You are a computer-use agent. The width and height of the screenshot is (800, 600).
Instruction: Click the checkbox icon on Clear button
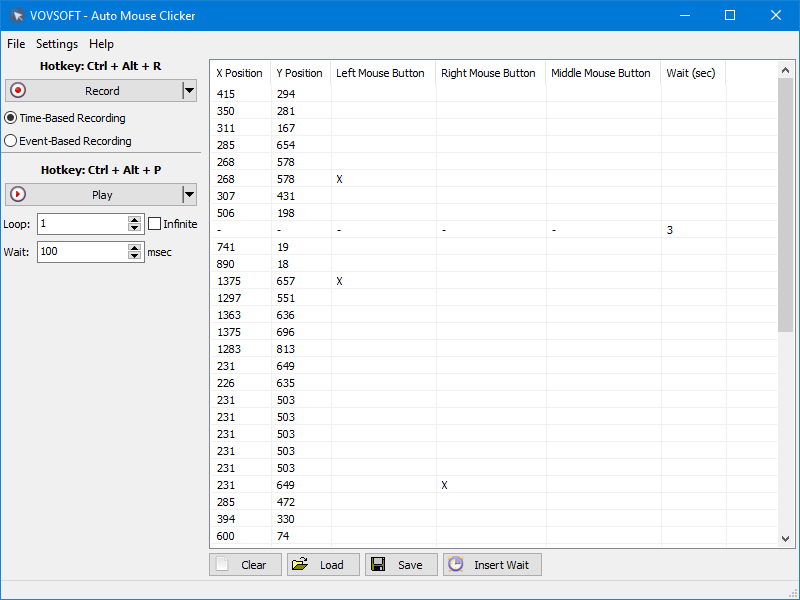coord(223,564)
